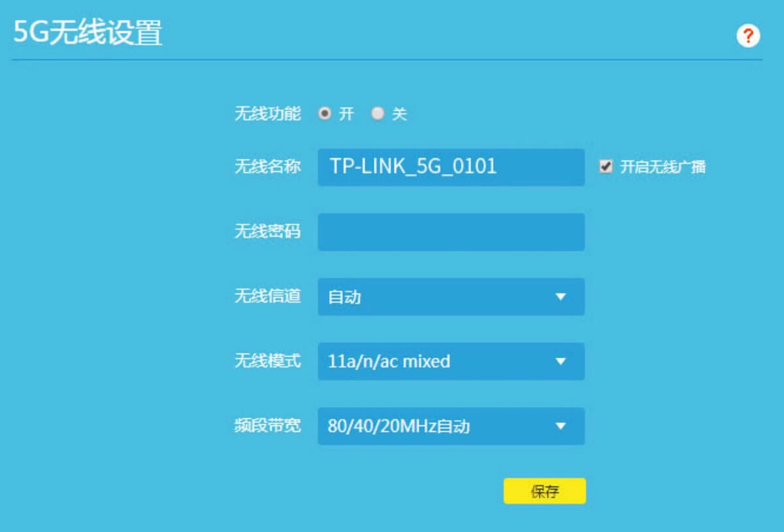Screen dimensions: 784x532
Task: Click the empty 无线密码 password field
Action: [451, 232]
